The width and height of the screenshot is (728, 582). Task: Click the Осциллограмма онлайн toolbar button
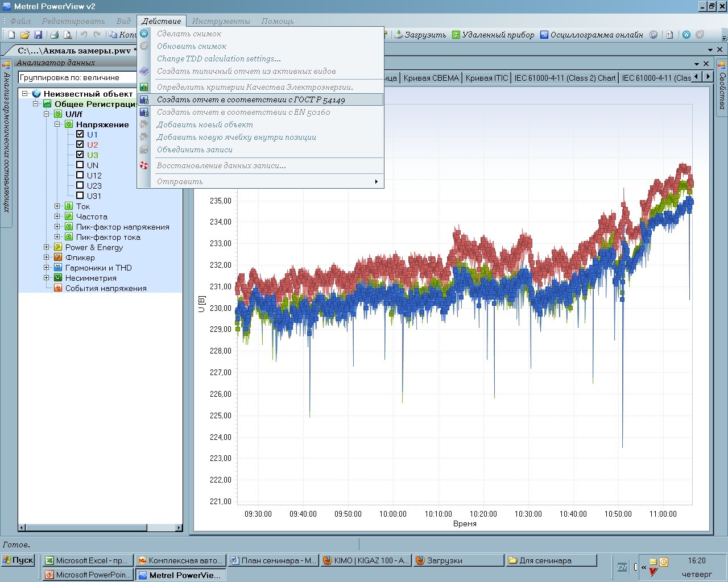[x=591, y=35]
